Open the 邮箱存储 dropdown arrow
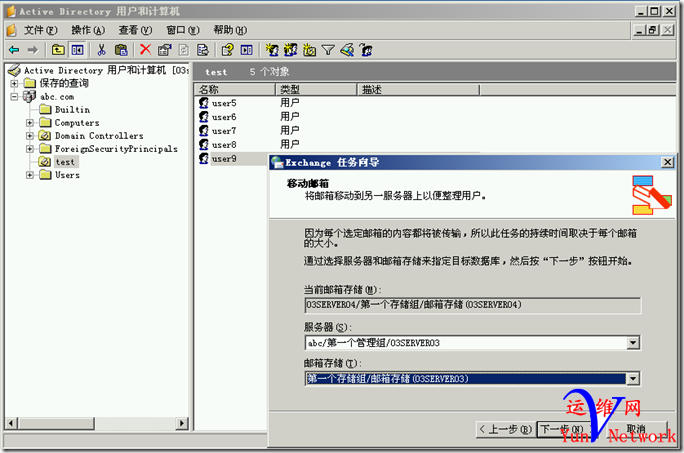 coord(633,379)
